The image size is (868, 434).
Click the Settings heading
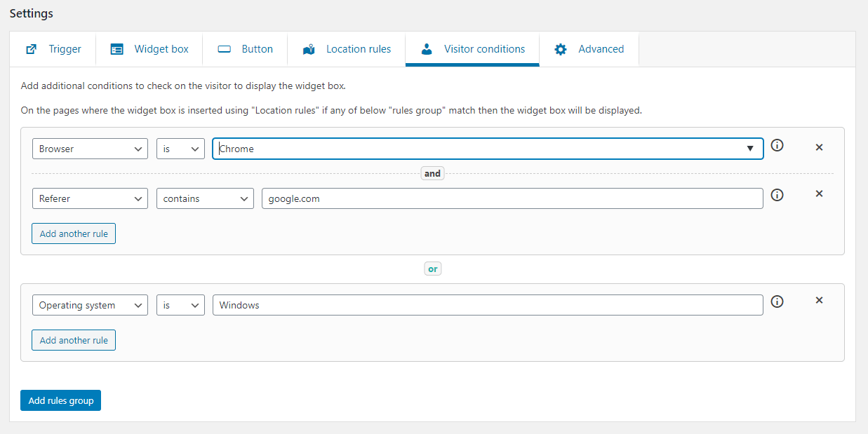tap(31, 13)
